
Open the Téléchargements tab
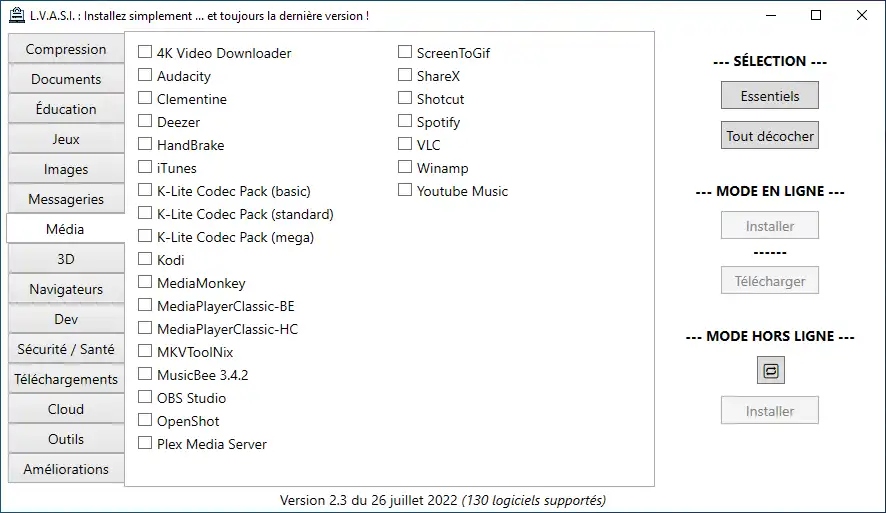[66, 379]
